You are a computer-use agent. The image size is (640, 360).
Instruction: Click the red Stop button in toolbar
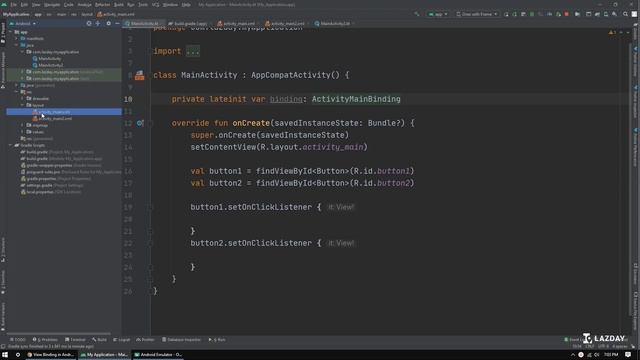pyautogui.click(x=567, y=14)
